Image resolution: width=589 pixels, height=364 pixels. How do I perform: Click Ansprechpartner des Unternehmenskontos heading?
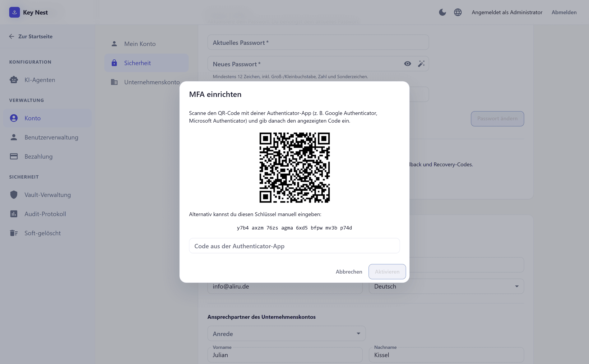click(x=261, y=317)
